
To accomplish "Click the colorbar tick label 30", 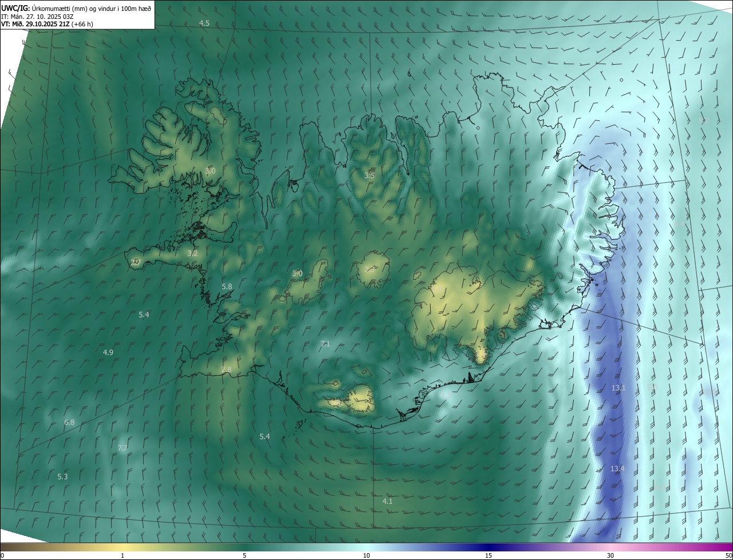I will [x=610, y=555].
